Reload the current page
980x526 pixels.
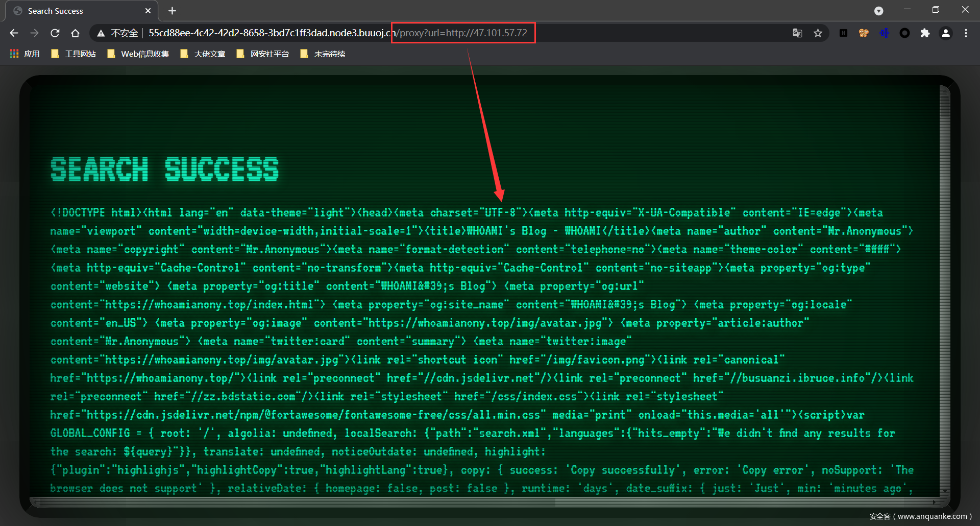[x=55, y=33]
